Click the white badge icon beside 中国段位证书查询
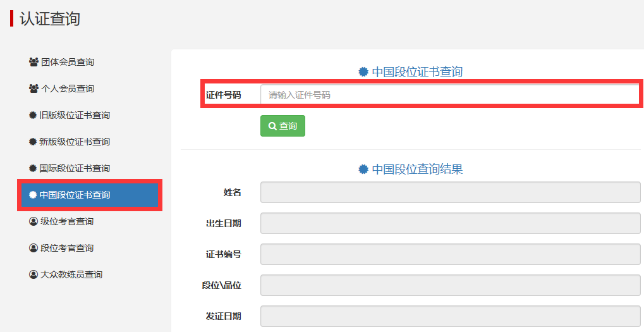This screenshot has height=332, width=644. point(33,195)
